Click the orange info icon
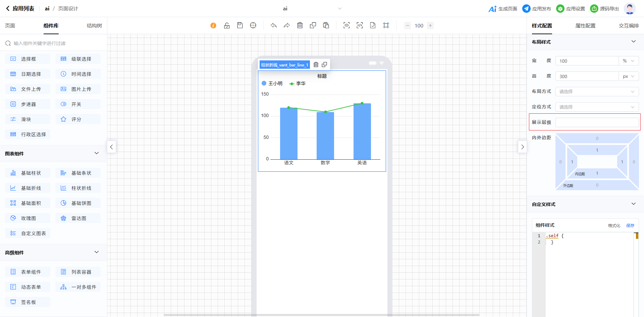The image size is (644, 317). pyautogui.click(x=213, y=25)
